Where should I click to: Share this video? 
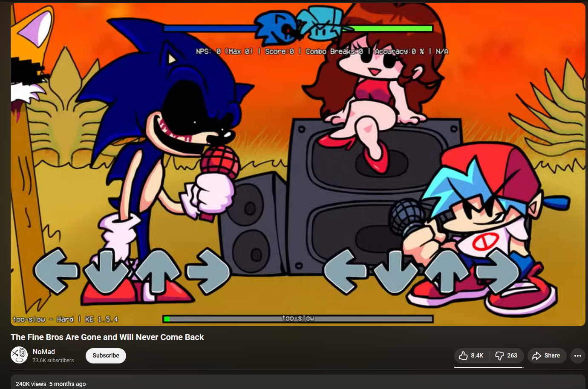tap(547, 355)
